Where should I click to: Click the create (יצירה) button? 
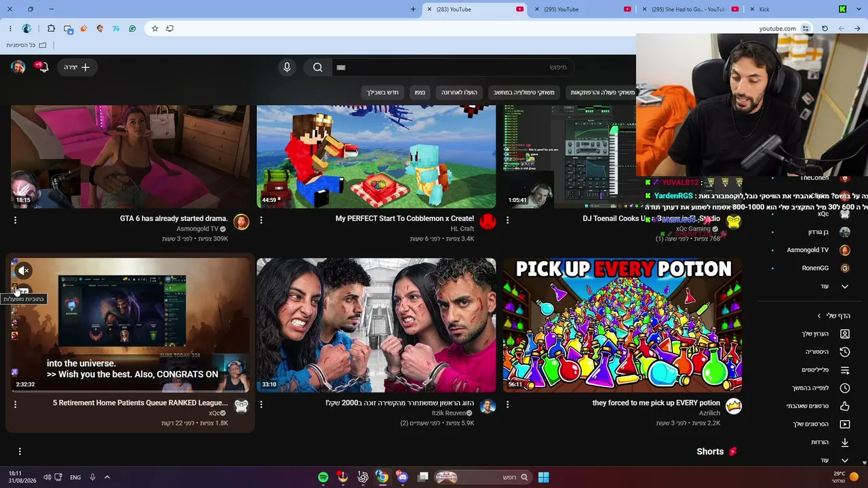point(77,67)
